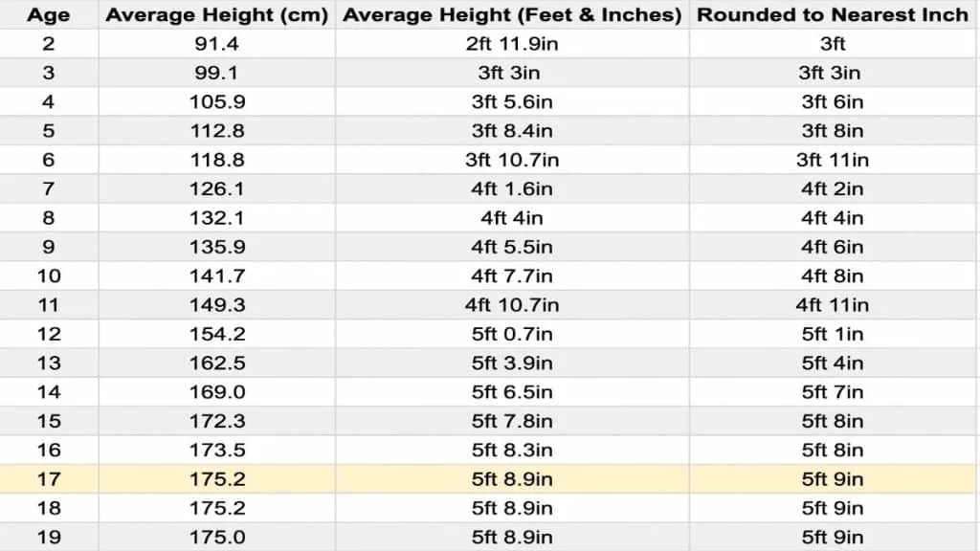
Task: Click age 17 in the highlighted row
Action: (48, 479)
